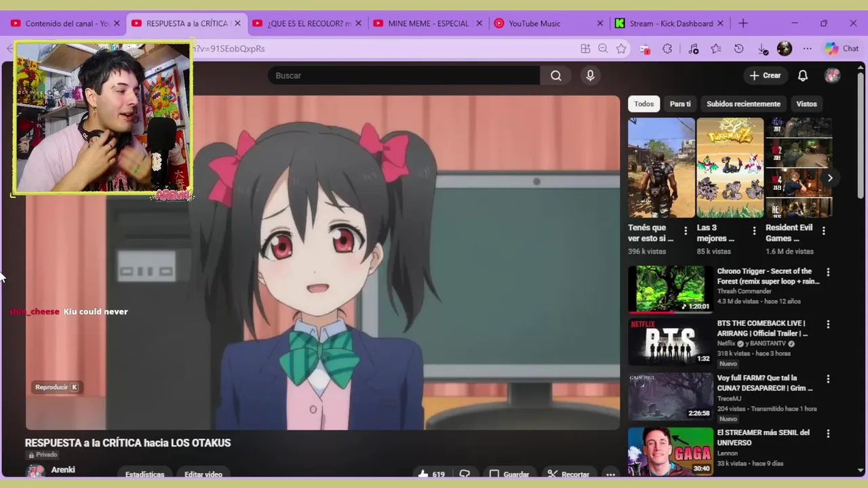
Task: Click the browser address bar URL
Action: (383, 49)
